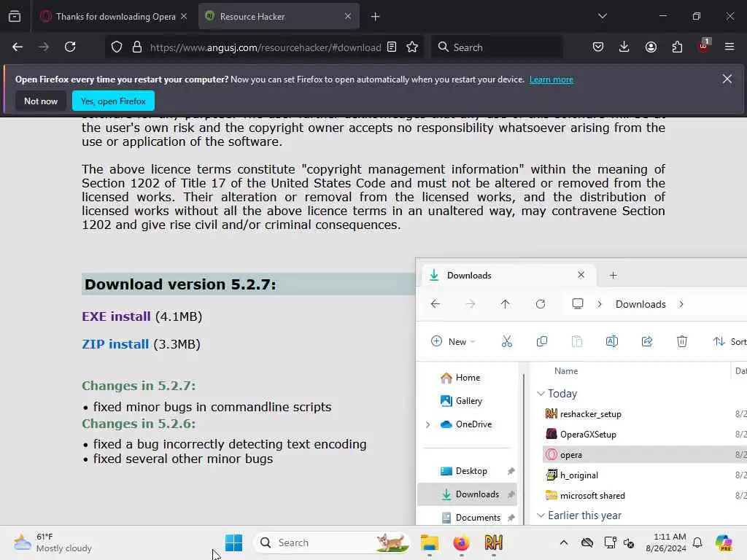
Task: Bookmark this page with the star
Action: pos(412,47)
